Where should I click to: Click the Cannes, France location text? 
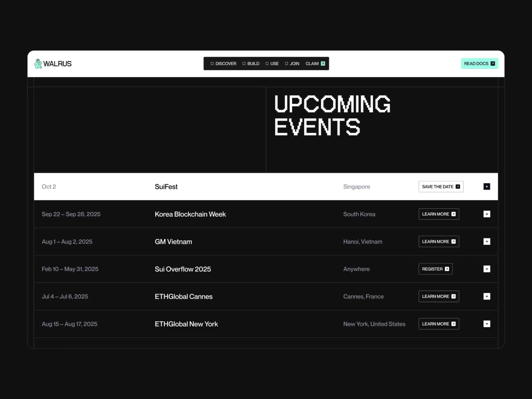(363, 297)
